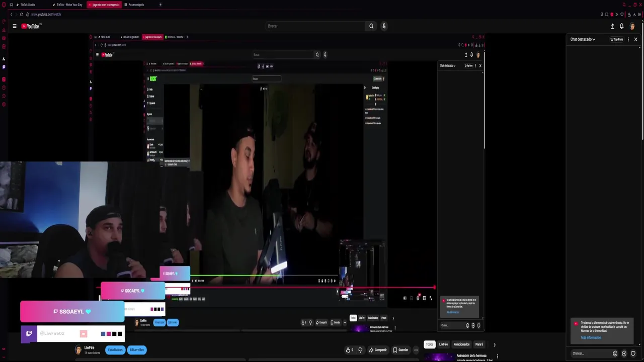Open the Más información link in the chat notice
Image resolution: width=644 pixels, height=362 pixels.
tap(591, 337)
